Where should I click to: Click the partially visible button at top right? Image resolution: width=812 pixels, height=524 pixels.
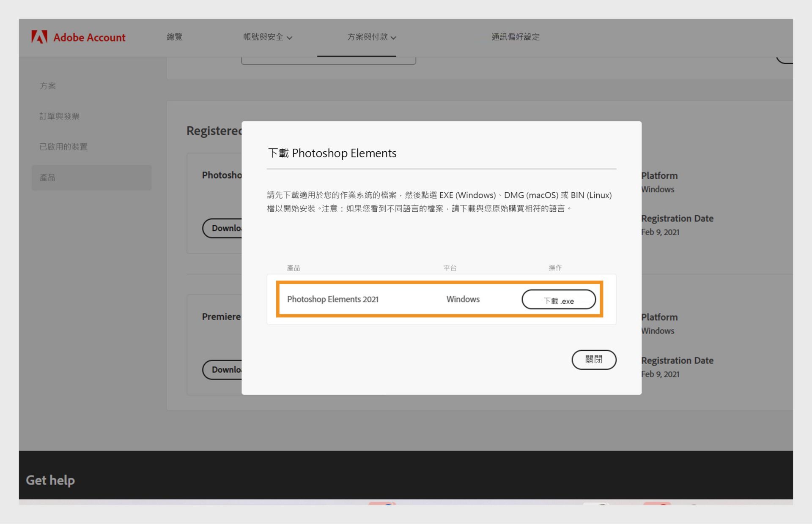coord(785,60)
